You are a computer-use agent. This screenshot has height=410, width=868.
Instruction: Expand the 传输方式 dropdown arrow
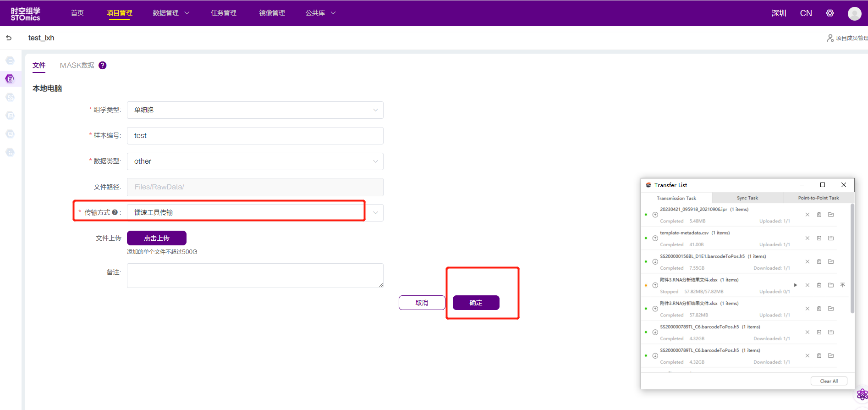(375, 213)
